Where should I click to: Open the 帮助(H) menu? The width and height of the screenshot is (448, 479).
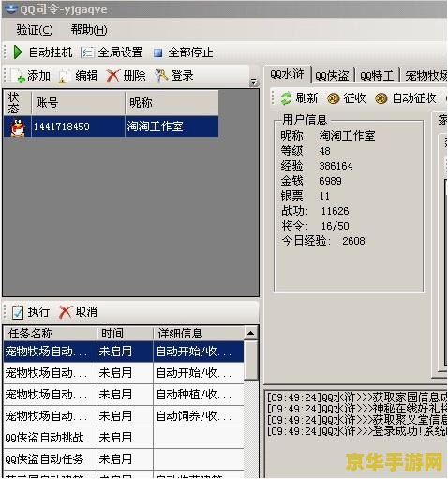tap(89, 30)
